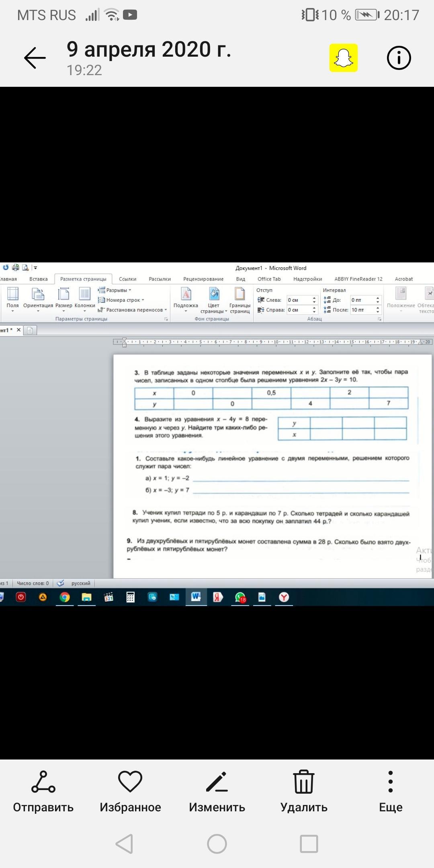This screenshot has height=868, width=434.
Task: Open the Snapchat shortcut icon
Action: pyautogui.click(x=344, y=58)
